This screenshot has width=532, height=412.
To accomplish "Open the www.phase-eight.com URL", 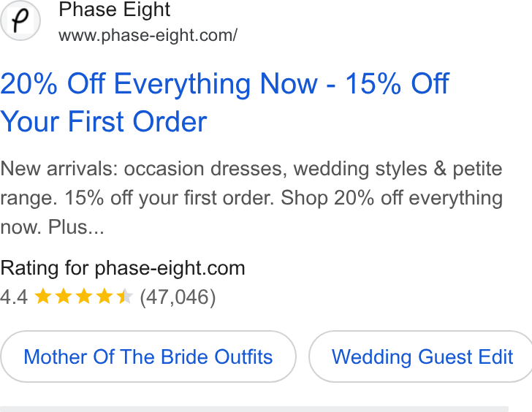I will pos(148,35).
